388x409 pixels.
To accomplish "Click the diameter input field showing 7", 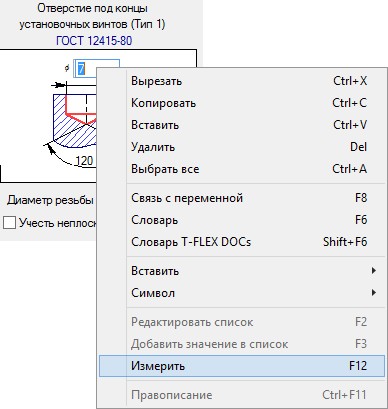I will tap(96, 69).
